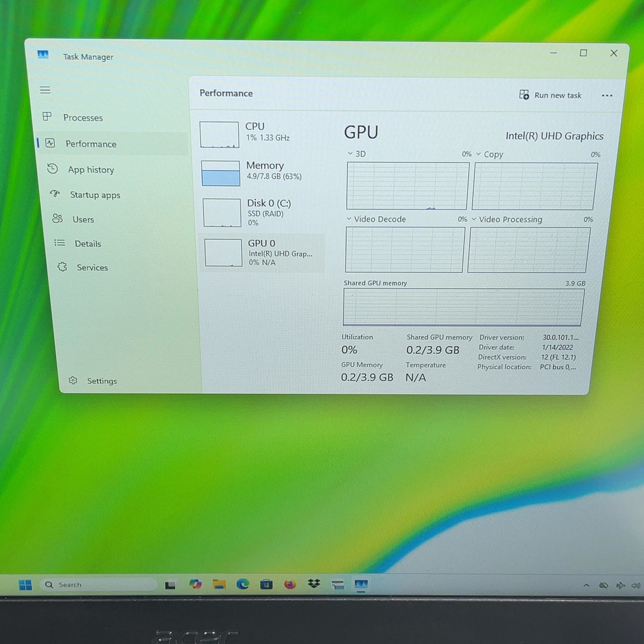644x644 pixels.
Task: Click the Task Manager taskbar icon
Action: coord(361,584)
